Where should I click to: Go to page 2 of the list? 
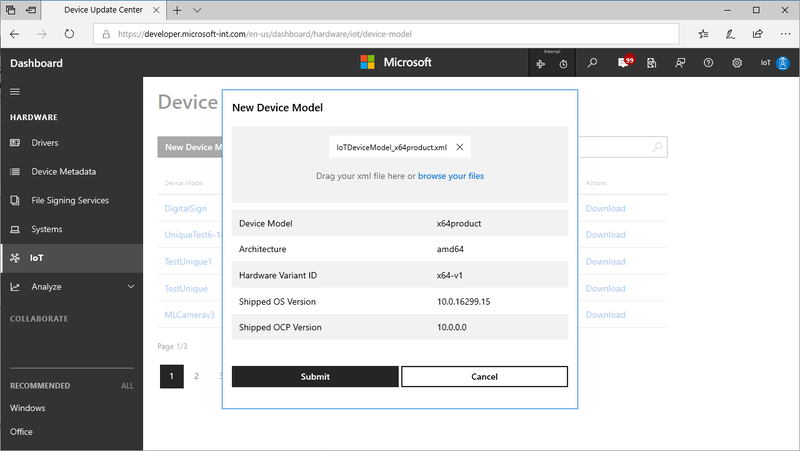coord(196,376)
